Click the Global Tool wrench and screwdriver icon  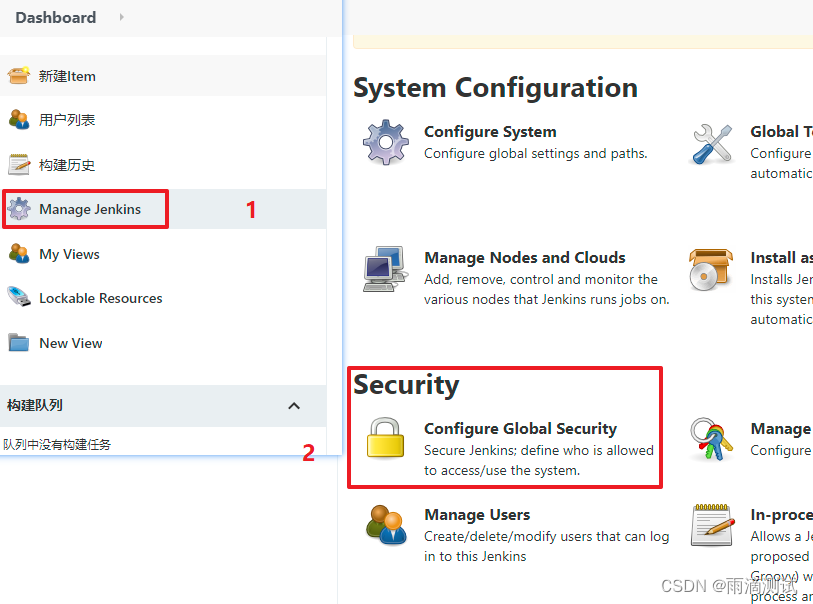pos(712,144)
